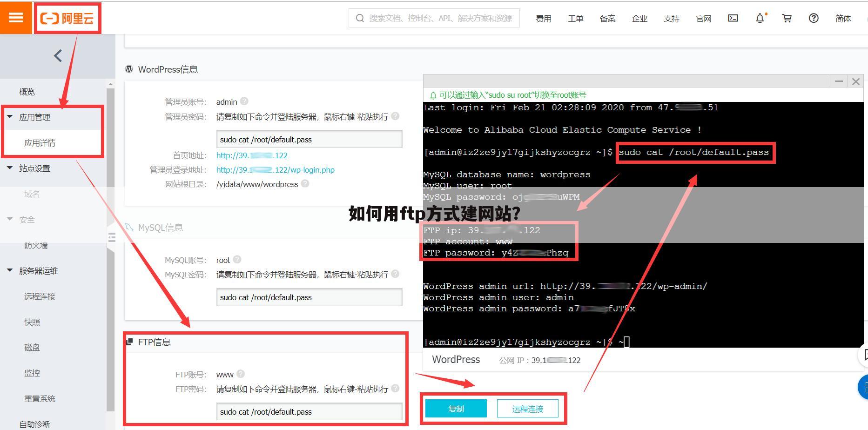Open 支持 in top navigation
868x430 pixels.
pyautogui.click(x=672, y=19)
